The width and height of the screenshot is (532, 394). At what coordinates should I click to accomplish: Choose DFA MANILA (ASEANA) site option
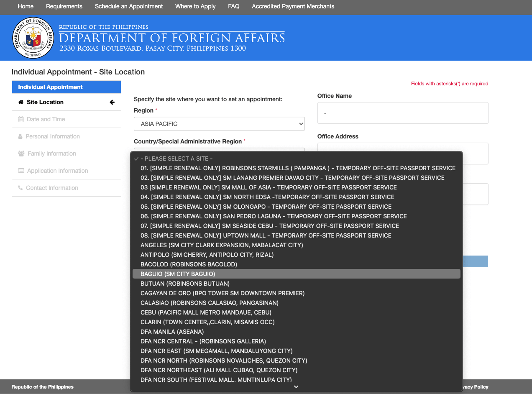[172, 332]
